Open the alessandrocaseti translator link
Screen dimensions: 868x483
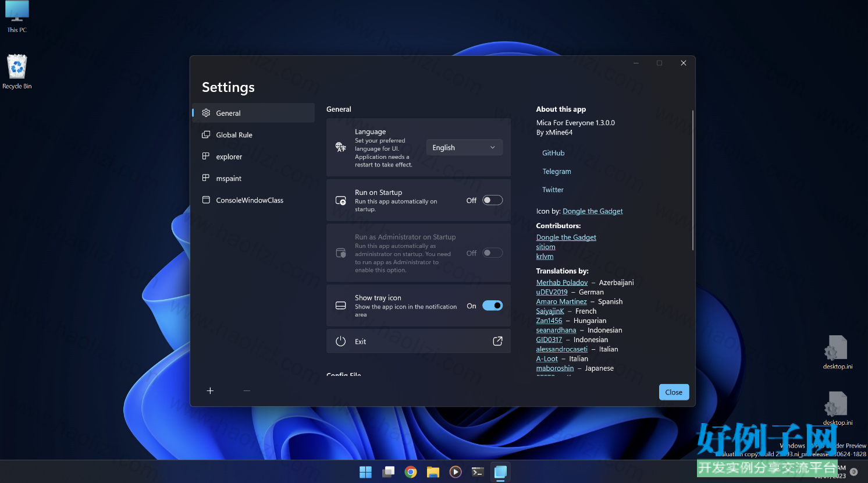562,349
